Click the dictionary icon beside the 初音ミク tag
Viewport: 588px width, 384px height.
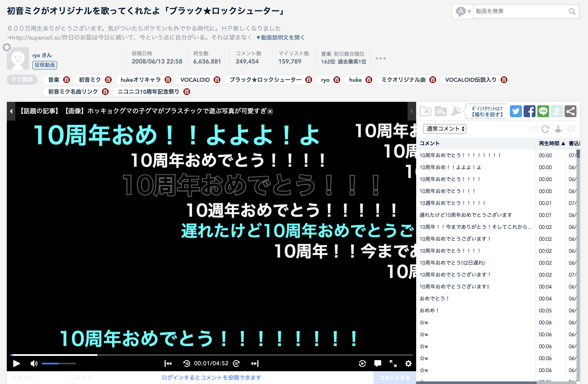click(x=108, y=80)
